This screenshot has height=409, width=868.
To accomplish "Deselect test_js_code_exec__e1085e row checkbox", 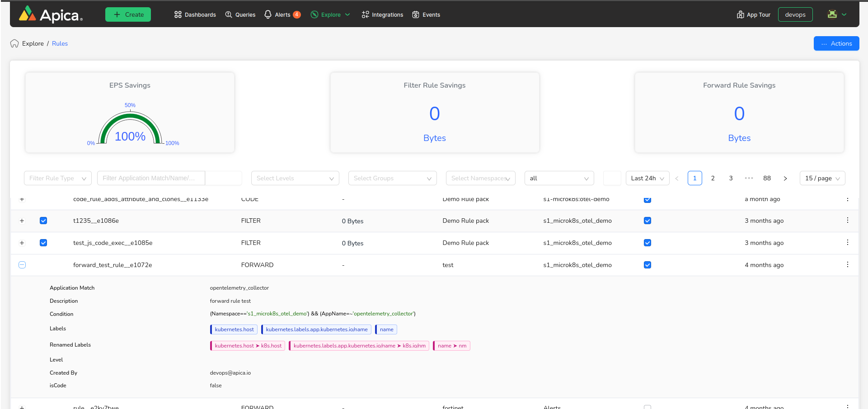I will [x=43, y=243].
